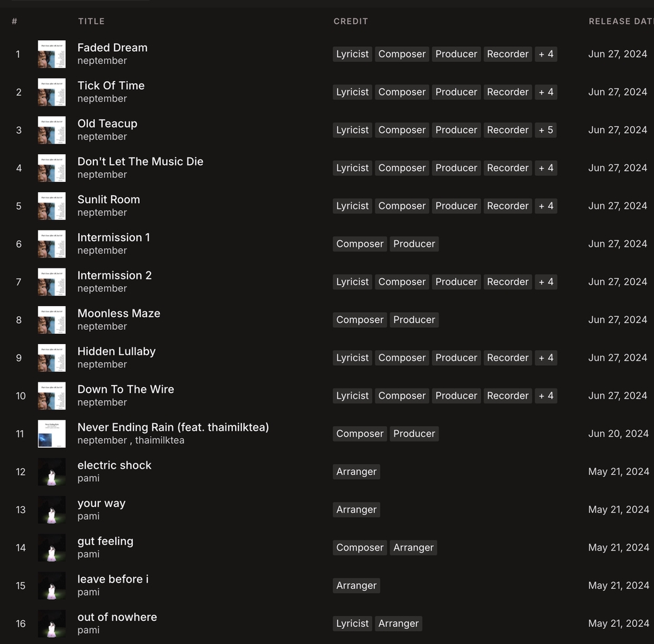654x644 pixels.
Task: Click the RELEASE DATE column header
Action: click(621, 21)
